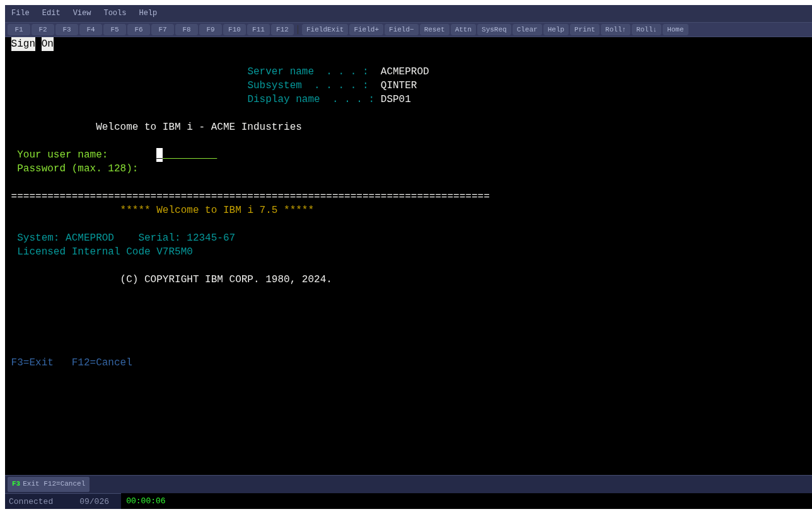Focus the user name input field
This screenshot has width=812, height=514.
click(187, 155)
